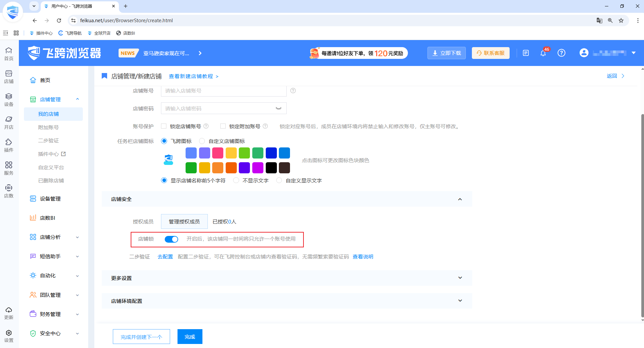
Task: Open 开店 in the far-left icon rail
Action: (x=9, y=123)
